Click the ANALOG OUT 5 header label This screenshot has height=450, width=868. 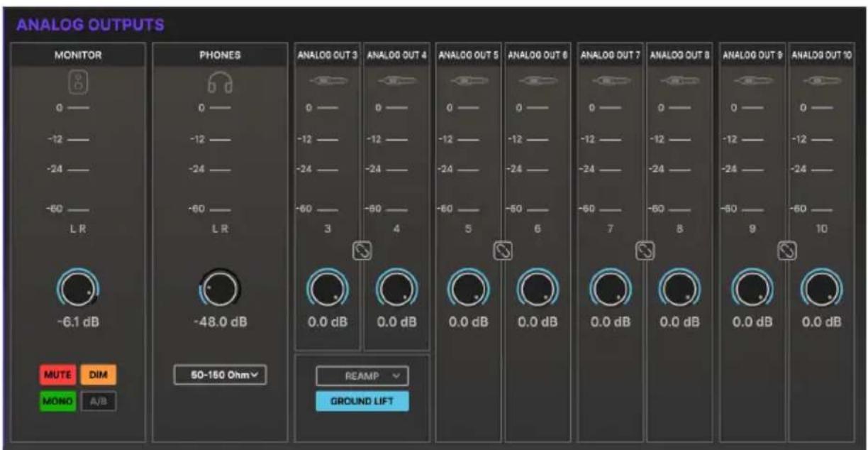[468, 55]
